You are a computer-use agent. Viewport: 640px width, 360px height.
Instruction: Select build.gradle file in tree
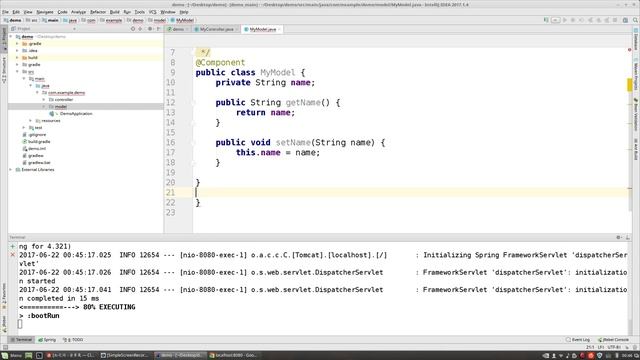pos(39,142)
